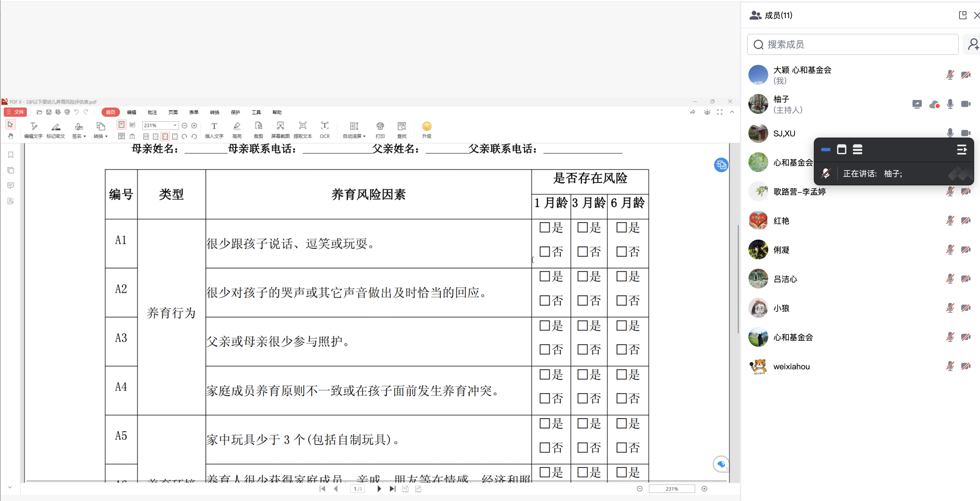Undo the last action in PDF toolbar
The image size is (980, 501).
(76, 112)
